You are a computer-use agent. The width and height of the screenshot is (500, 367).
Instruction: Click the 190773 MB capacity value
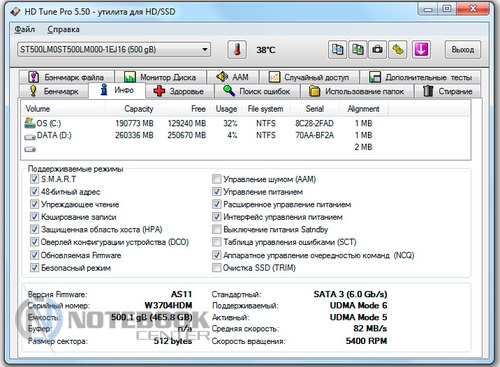(134, 123)
